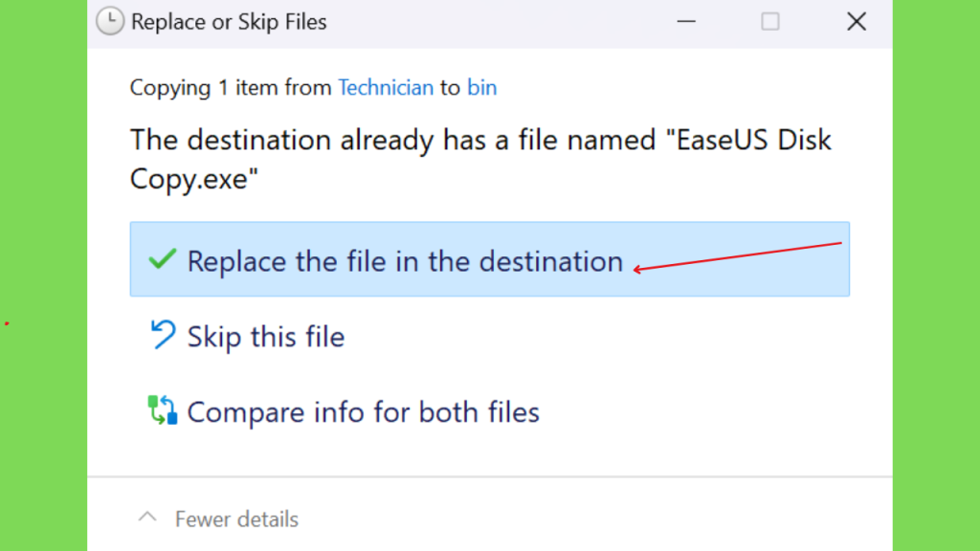
Task: Collapse details using the upward chevron
Action: [147, 518]
